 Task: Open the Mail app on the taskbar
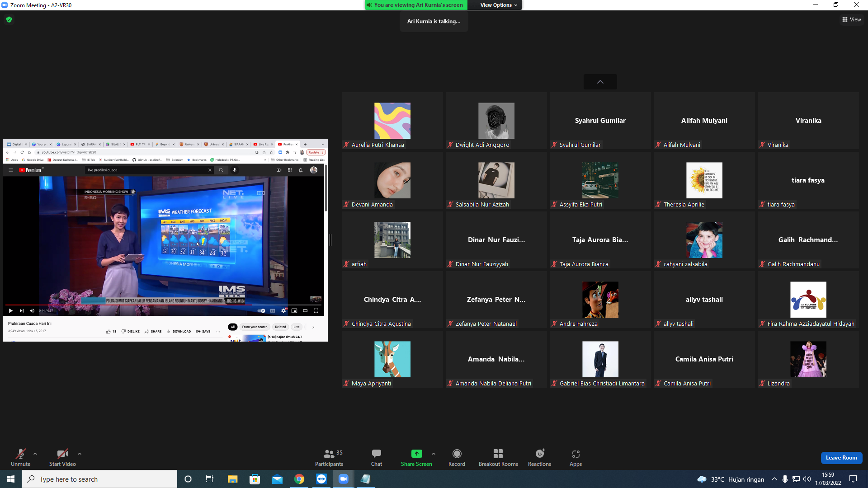click(277, 479)
